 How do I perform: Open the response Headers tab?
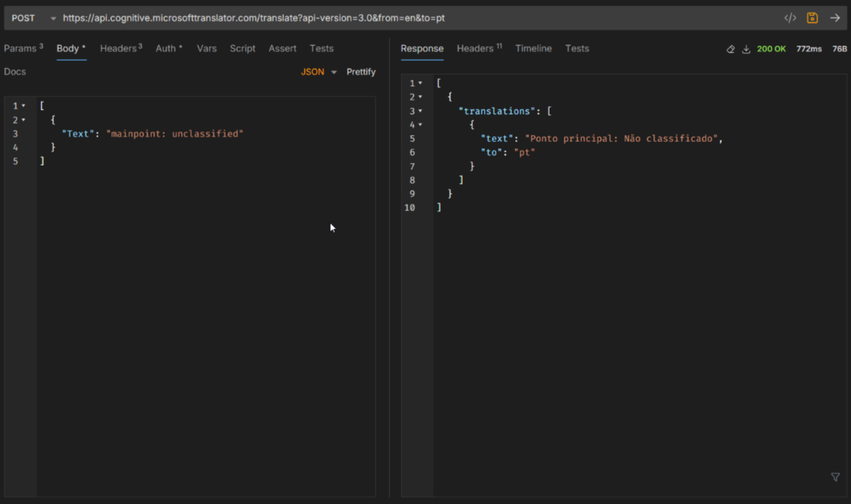[475, 48]
